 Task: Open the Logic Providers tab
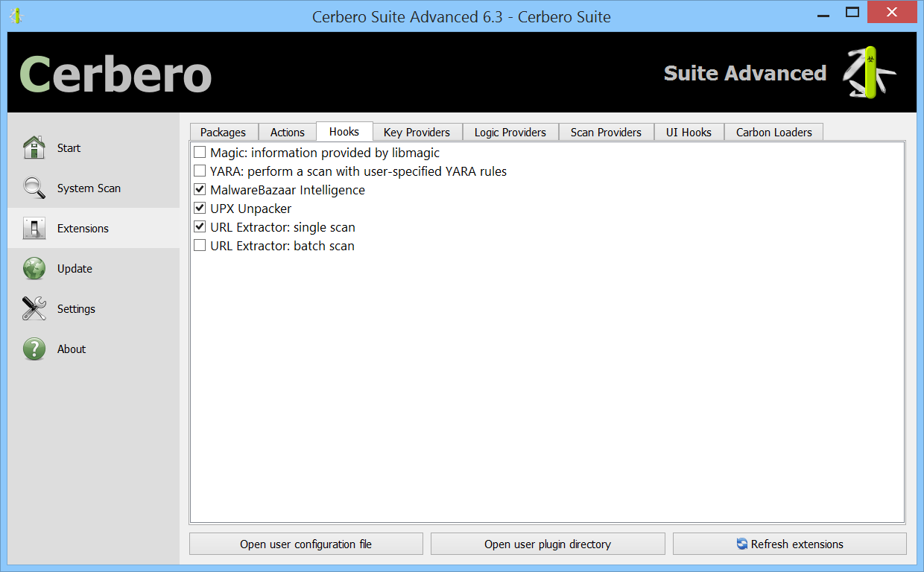(510, 132)
